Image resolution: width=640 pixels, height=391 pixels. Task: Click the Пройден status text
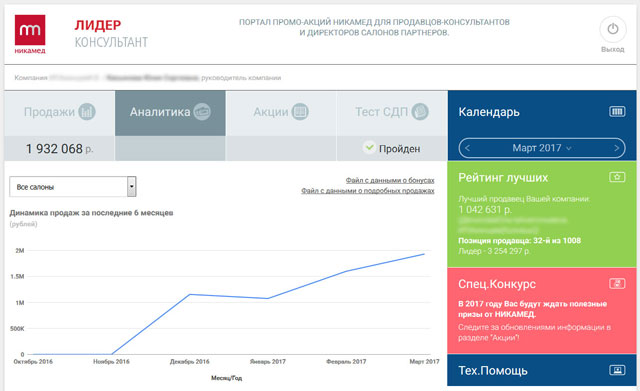[399, 149]
